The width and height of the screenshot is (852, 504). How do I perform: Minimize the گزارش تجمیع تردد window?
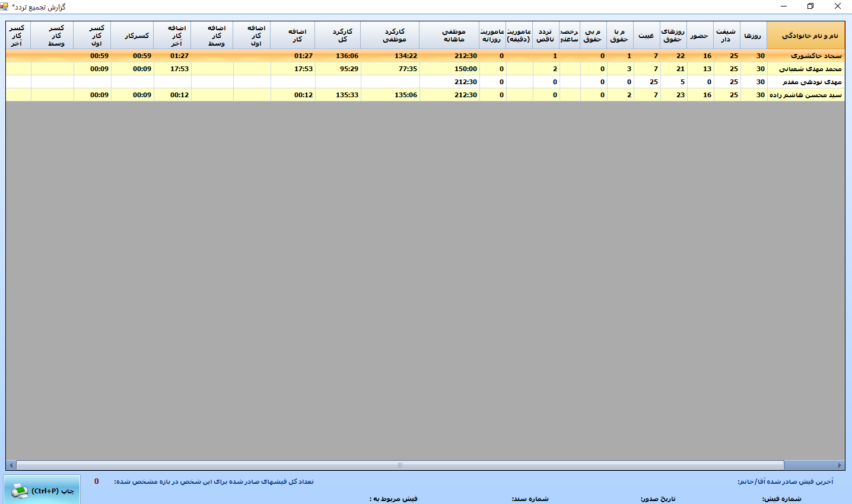(783, 7)
